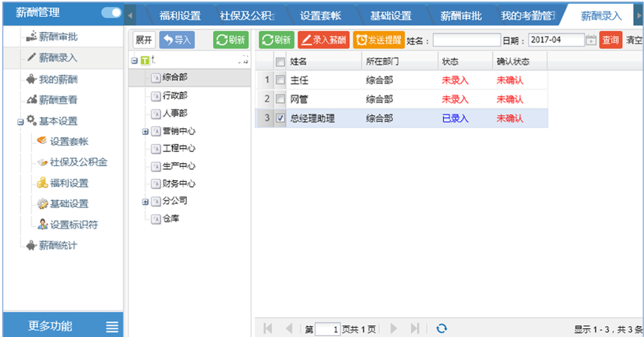
Task: Click the calendar icon beside the date field
Action: pyautogui.click(x=591, y=40)
